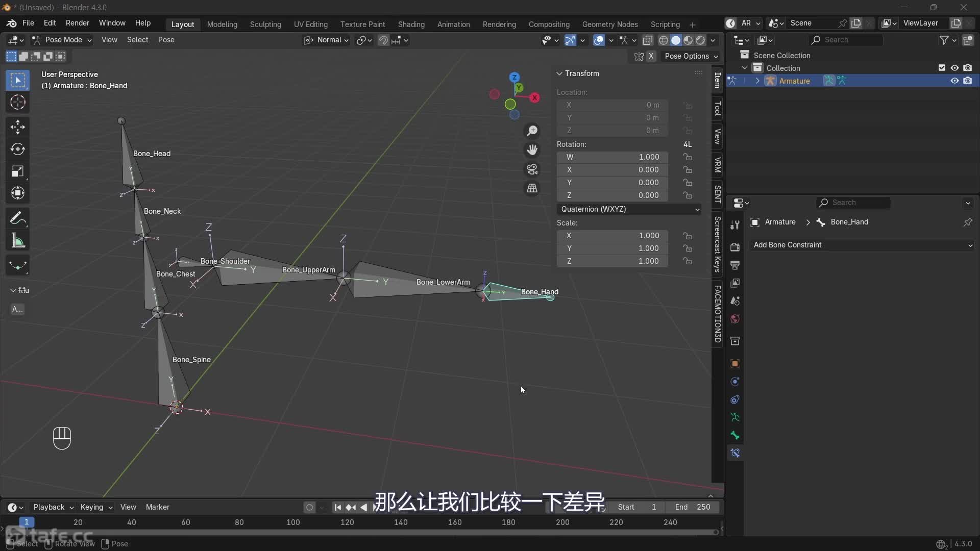Open Render Properties tab in Properties editor

click(735, 247)
